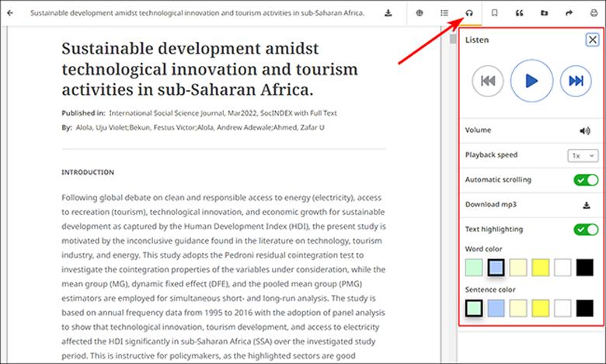Download the article from the top toolbar
The width and height of the screenshot is (606, 364).
(x=388, y=13)
